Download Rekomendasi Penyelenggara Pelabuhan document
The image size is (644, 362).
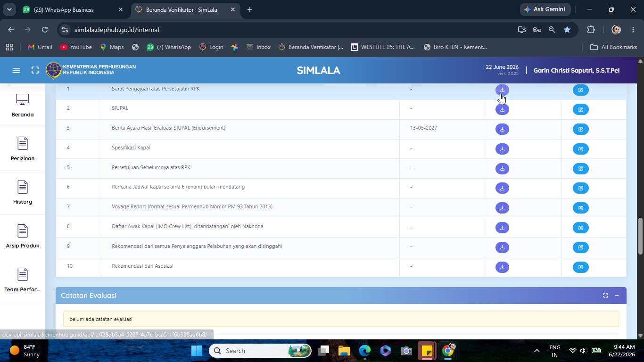click(502, 247)
